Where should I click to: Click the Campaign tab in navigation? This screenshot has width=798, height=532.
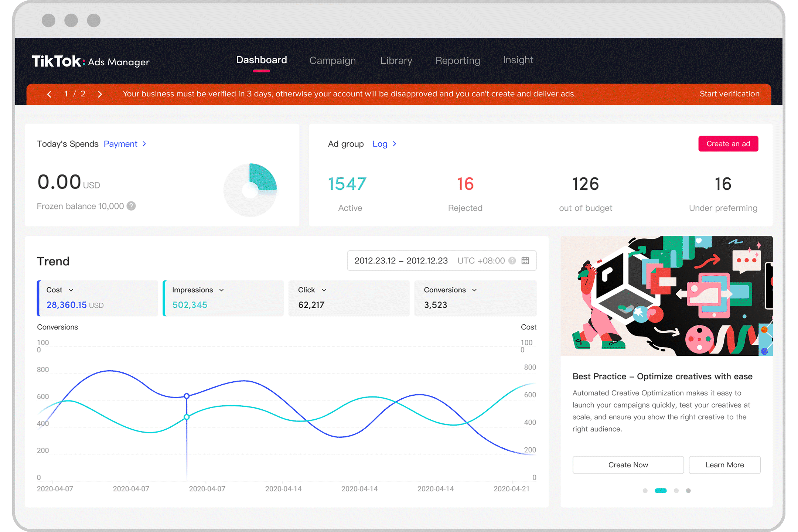pos(331,60)
